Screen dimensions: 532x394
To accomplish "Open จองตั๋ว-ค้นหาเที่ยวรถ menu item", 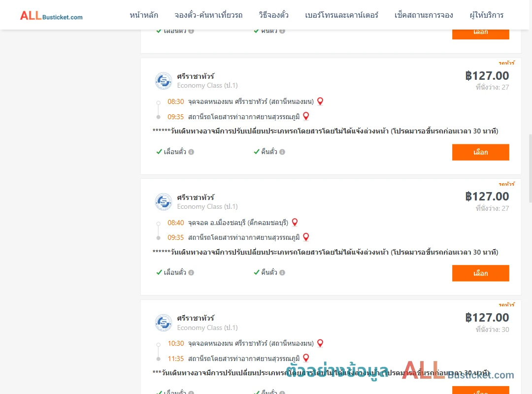I will (208, 15).
